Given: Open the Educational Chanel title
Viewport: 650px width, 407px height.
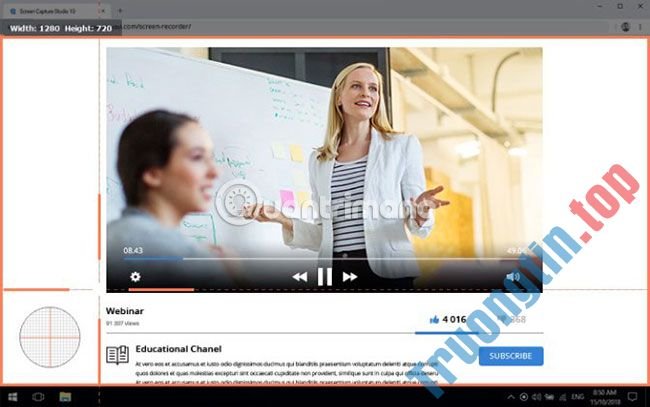Looking at the screenshot, I should tap(178, 349).
